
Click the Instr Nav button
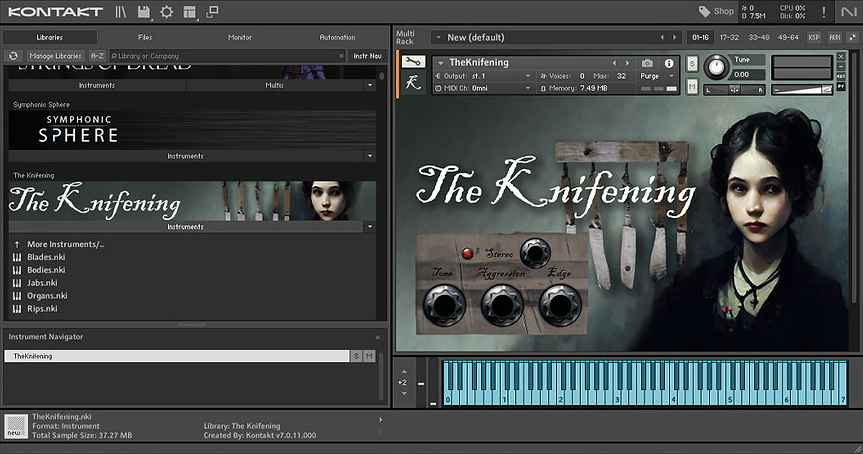coord(367,56)
